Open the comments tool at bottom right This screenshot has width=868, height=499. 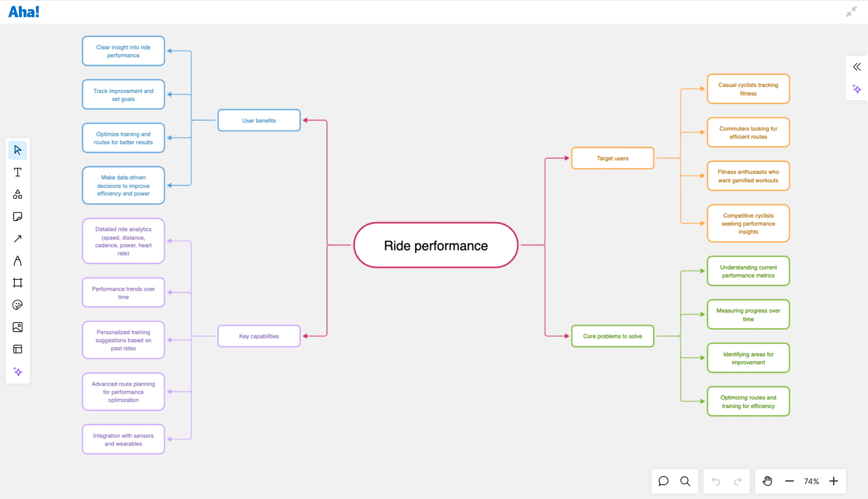[664, 481]
